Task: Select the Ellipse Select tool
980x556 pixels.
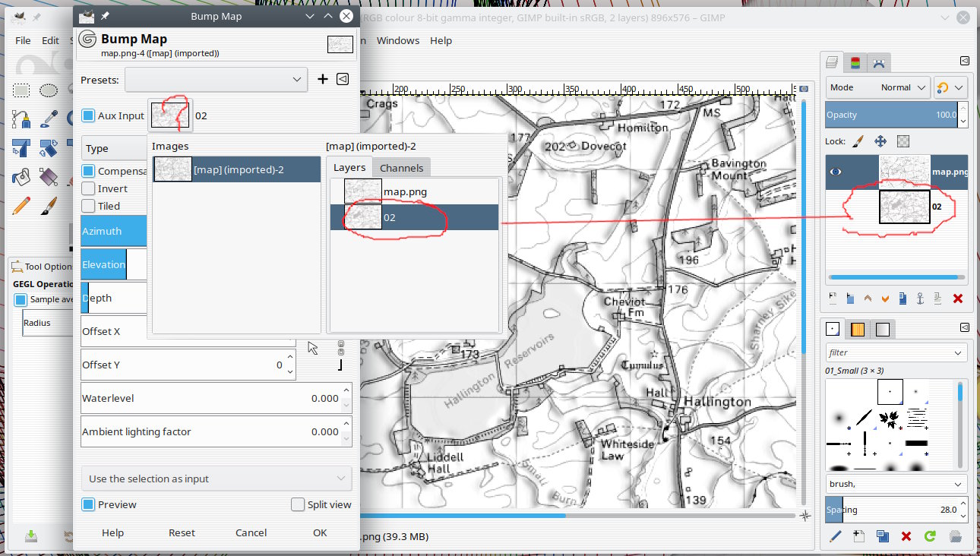Action: (x=49, y=90)
